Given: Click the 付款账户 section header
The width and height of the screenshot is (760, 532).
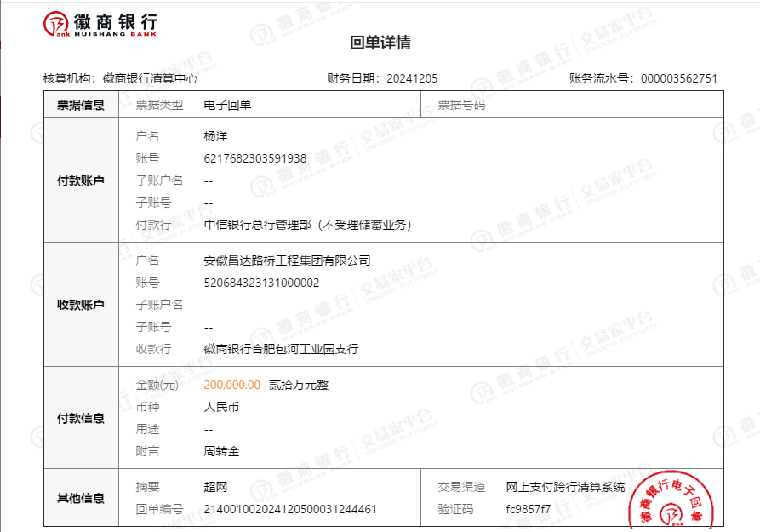Looking at the screenshot, I should click(81, 180).
